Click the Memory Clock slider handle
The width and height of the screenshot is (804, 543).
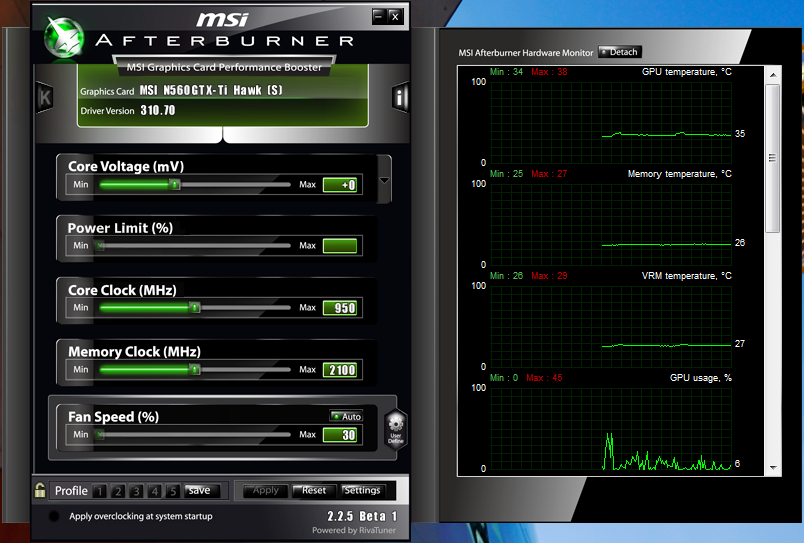pos(195,369)
